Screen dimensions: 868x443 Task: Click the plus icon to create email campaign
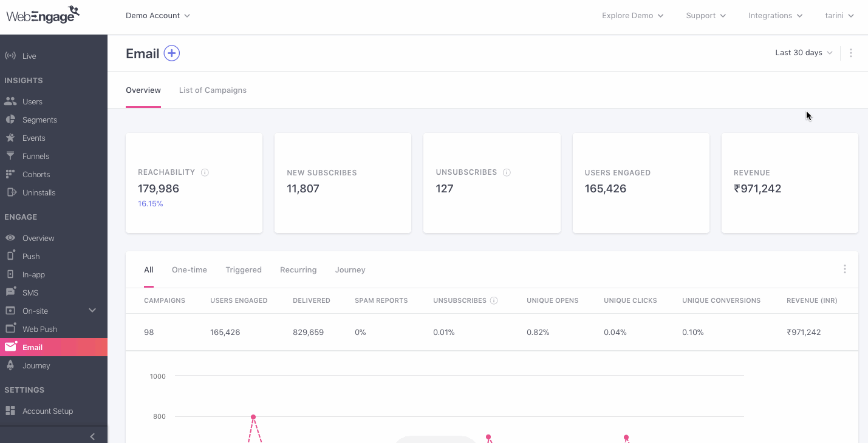click(172, 53)
